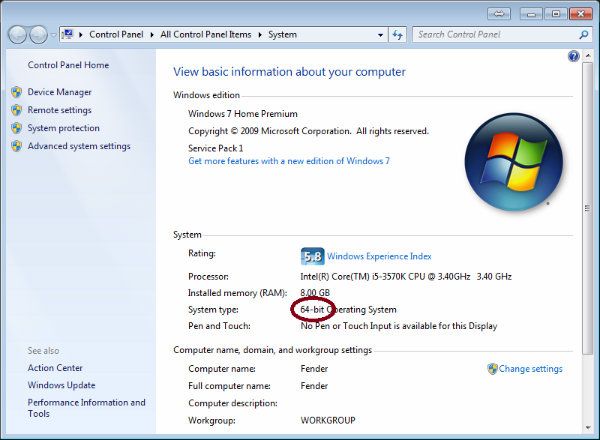Click the scrollbar up arrow
Screen dimensions: 600x440
(x=587, y=56)
